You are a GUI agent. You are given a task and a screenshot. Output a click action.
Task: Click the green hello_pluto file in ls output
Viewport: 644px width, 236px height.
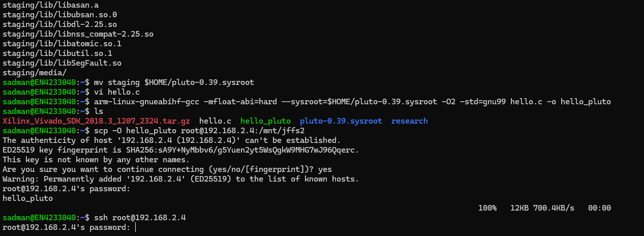[x=265, y=121]
